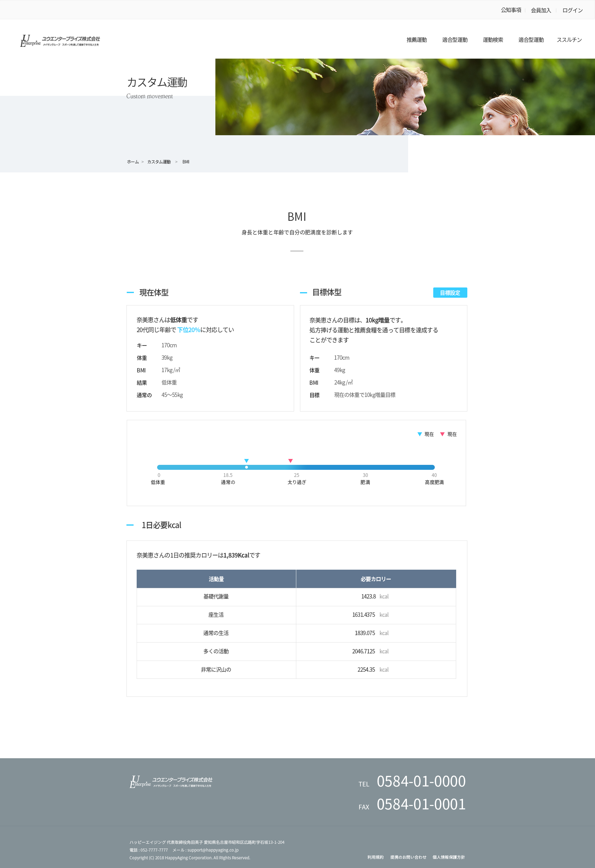The width and height of the screenshot is (595, 868).
Task: Click the blue dash icon beside 目標体型
Action: coord(303,293)
